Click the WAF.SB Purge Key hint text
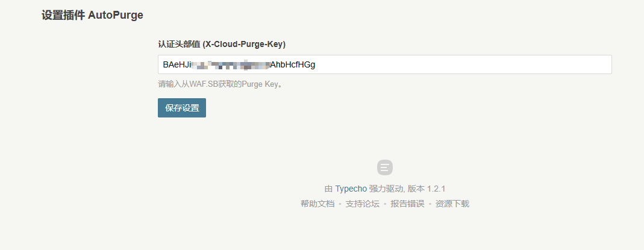The width and height of the screenshot is (644, 250). 220,84
